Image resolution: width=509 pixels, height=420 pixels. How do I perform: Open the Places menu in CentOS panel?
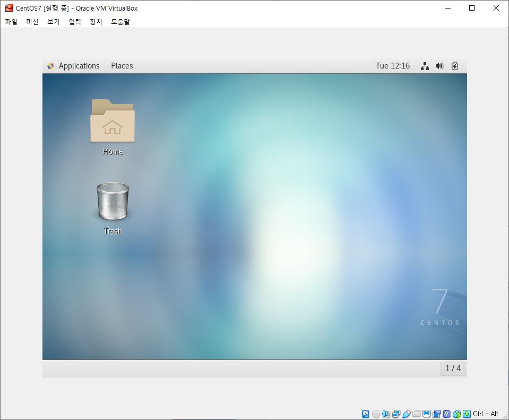[x=122, y=66]
